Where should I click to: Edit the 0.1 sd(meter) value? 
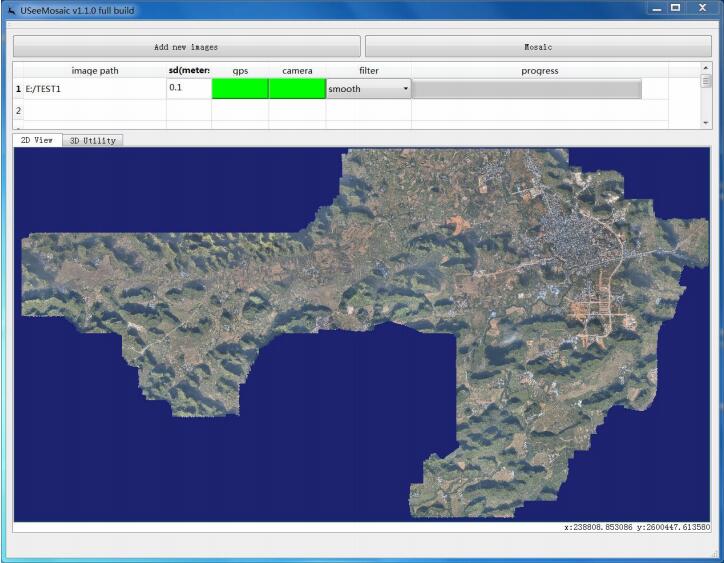tap(189, 88)
